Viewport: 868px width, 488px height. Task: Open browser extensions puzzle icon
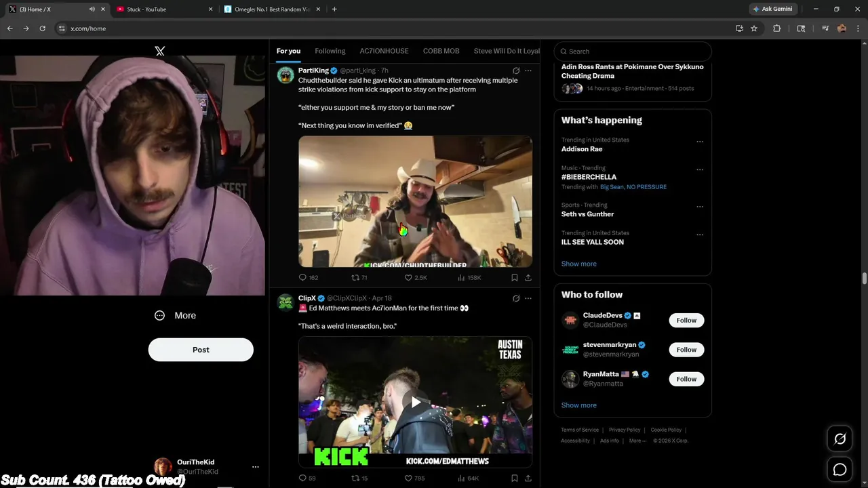tap(777, 28)
